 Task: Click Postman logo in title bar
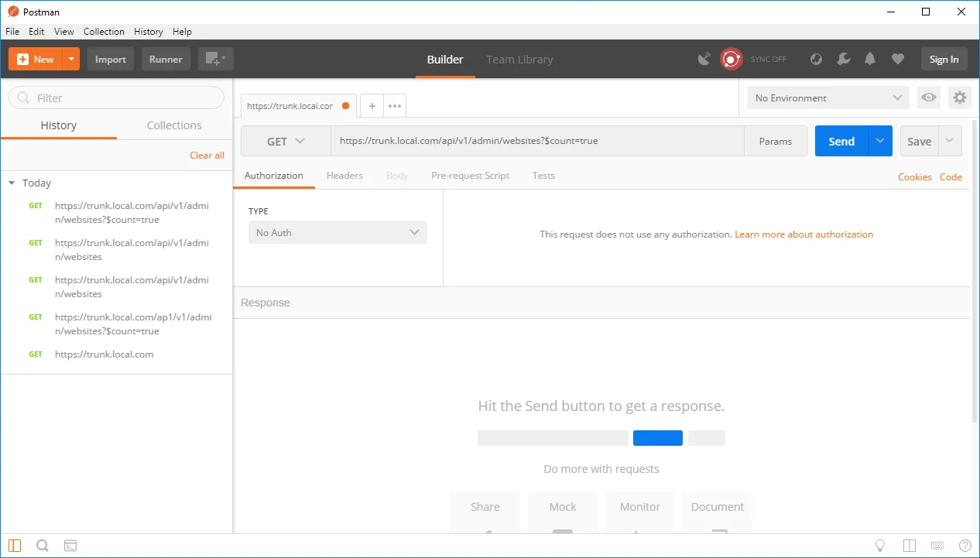[x=13, y=12]
